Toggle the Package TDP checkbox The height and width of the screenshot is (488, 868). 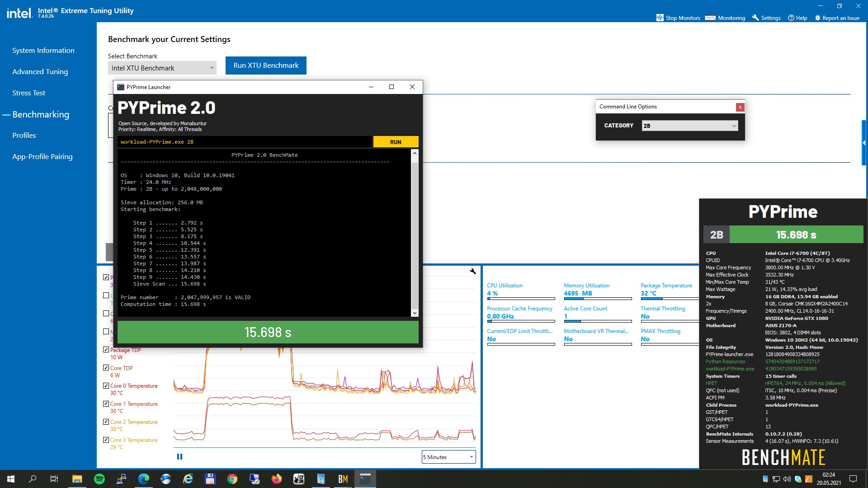106,350
